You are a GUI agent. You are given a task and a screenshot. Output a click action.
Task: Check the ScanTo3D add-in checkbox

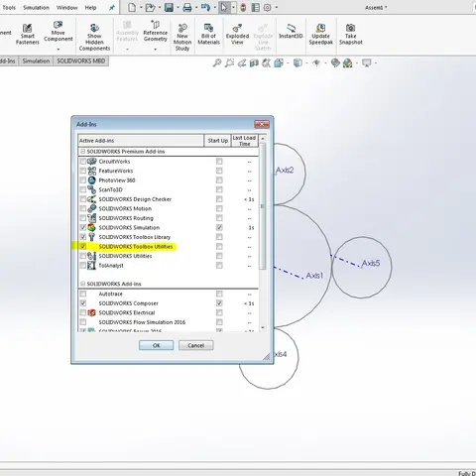click(x=83, y=189)
